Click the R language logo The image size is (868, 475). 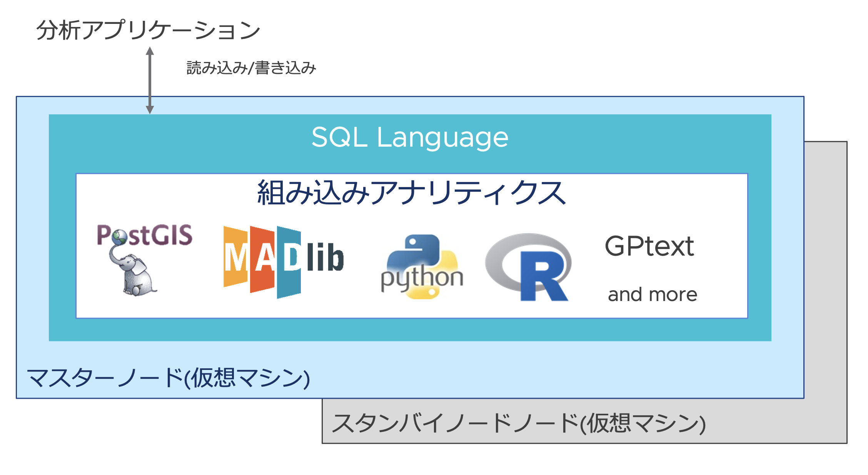coord(529,267)
